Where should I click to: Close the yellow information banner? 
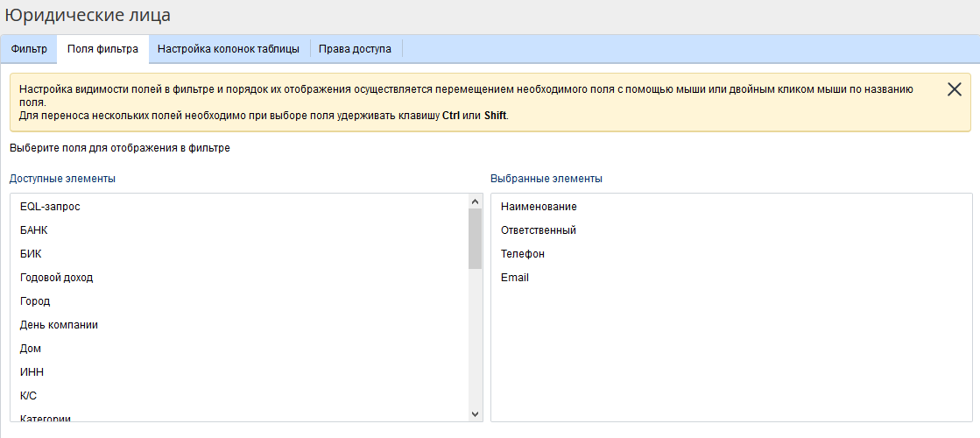(955, 89)
